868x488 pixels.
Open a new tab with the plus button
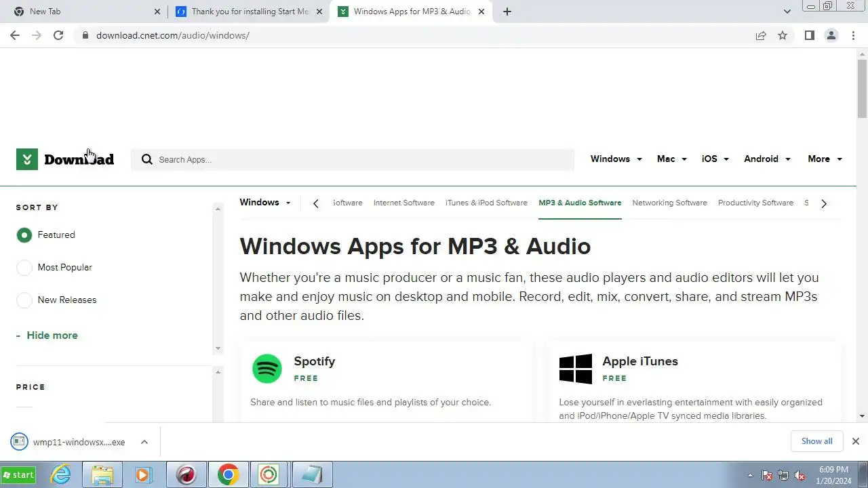(507, 12)
